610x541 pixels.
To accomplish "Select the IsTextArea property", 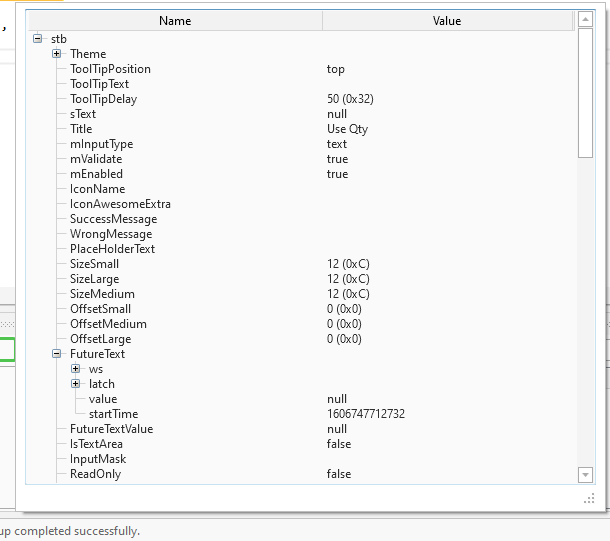I will click(x=96, y=444).
